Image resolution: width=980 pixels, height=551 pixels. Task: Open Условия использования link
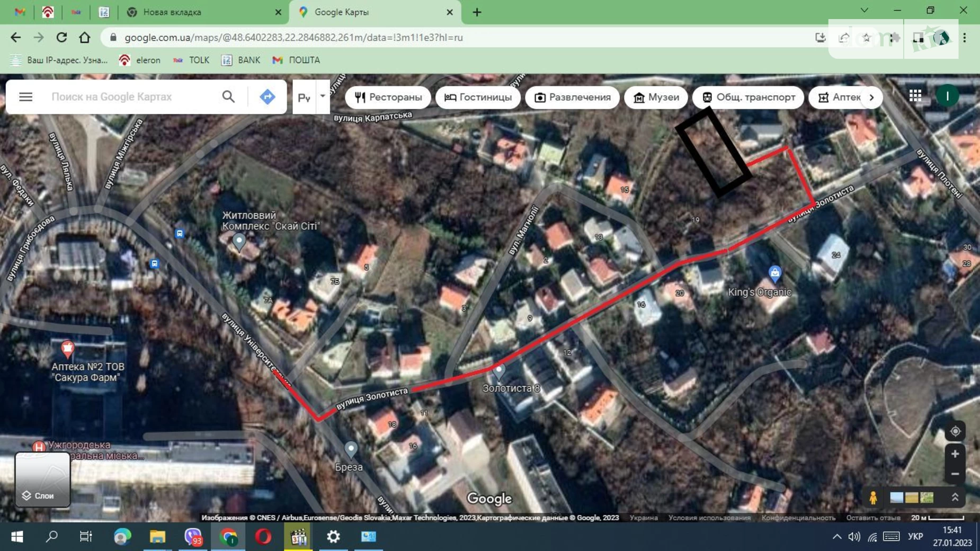pos(709,518)
